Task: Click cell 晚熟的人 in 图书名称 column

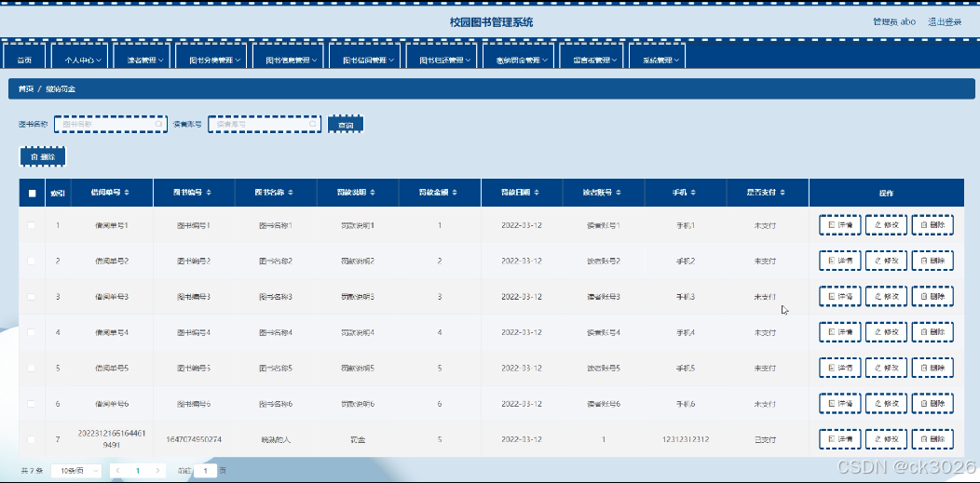Action: pos(276,439)
